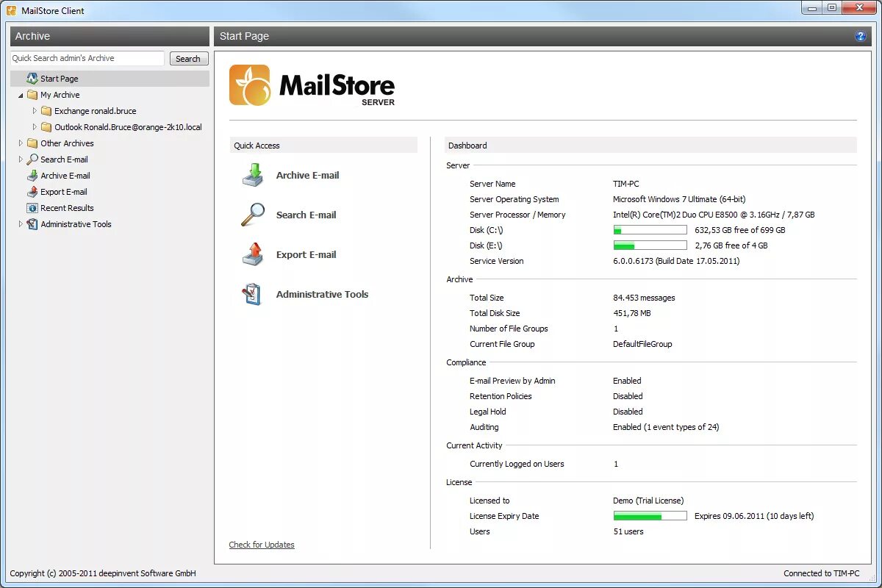
Task: Click the Start Page panel header
Action: [542, 36]
